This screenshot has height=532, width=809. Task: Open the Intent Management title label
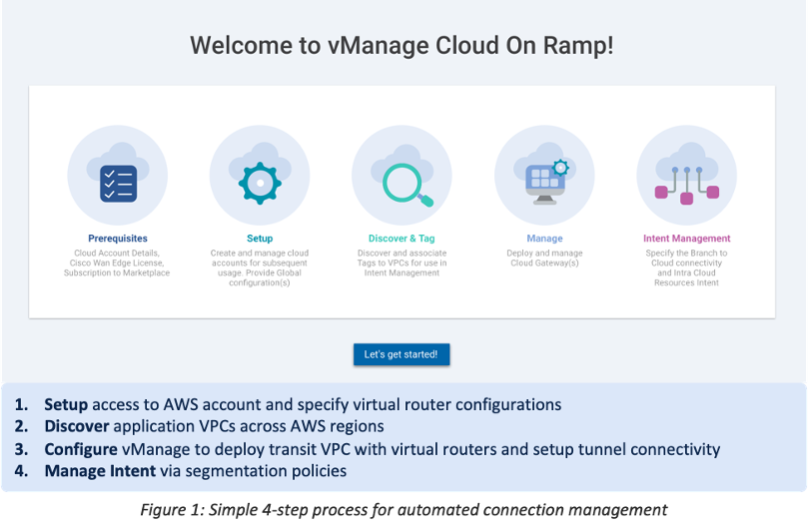pyautogui.click(x=686, y=239)
